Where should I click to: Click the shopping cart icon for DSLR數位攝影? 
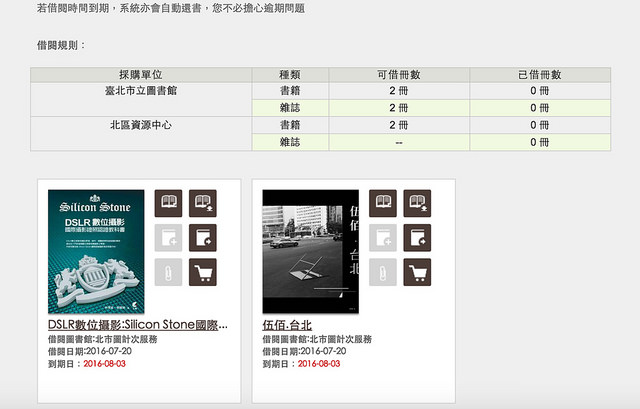[x=203, y=272]
